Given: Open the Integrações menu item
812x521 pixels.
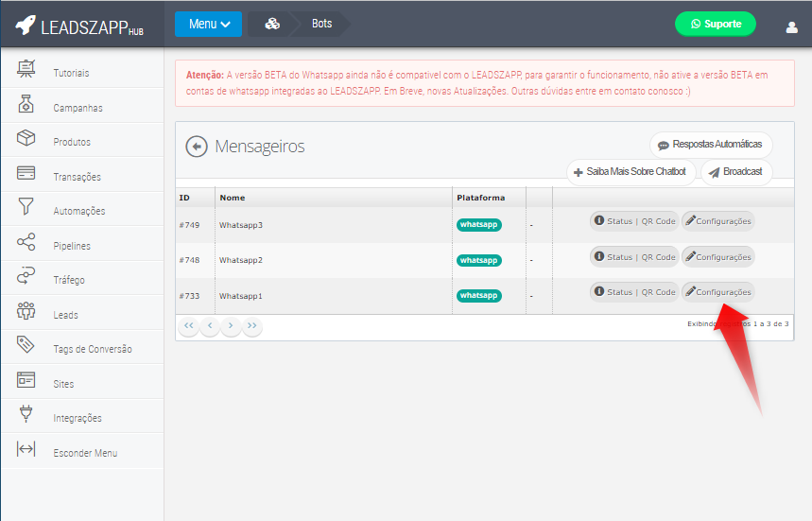Looking at the screenshot, I should point(78,418).
